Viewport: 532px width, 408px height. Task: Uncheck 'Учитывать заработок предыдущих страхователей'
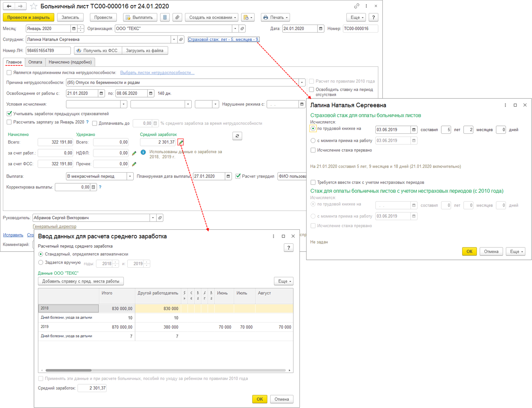(9, 114)
